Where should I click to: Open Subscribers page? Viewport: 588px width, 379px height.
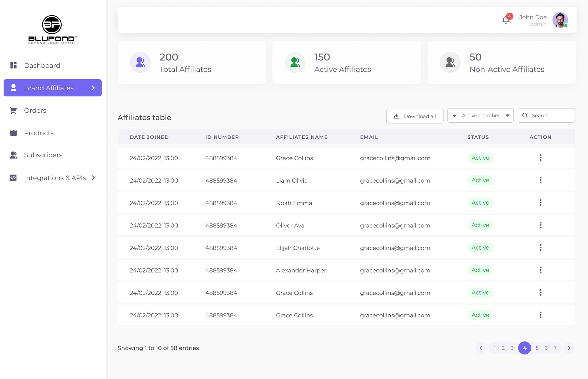point(43,155)
